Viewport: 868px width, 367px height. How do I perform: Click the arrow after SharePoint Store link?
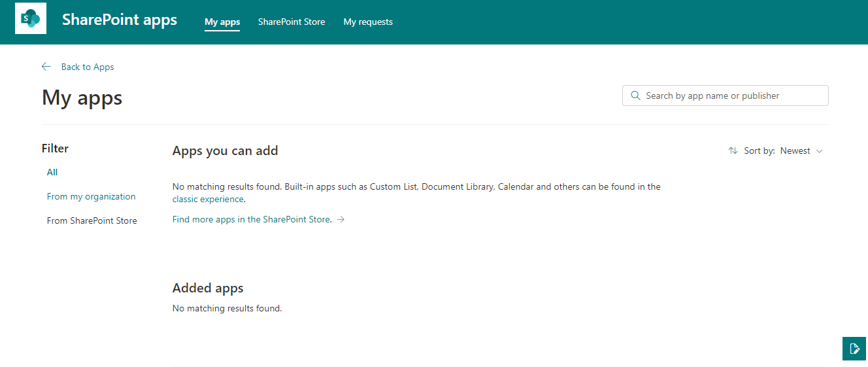[341, 220]
